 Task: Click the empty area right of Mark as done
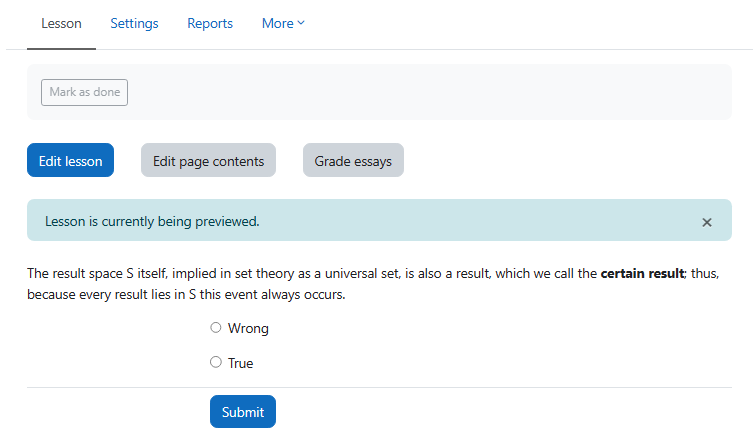pos(430,92)
